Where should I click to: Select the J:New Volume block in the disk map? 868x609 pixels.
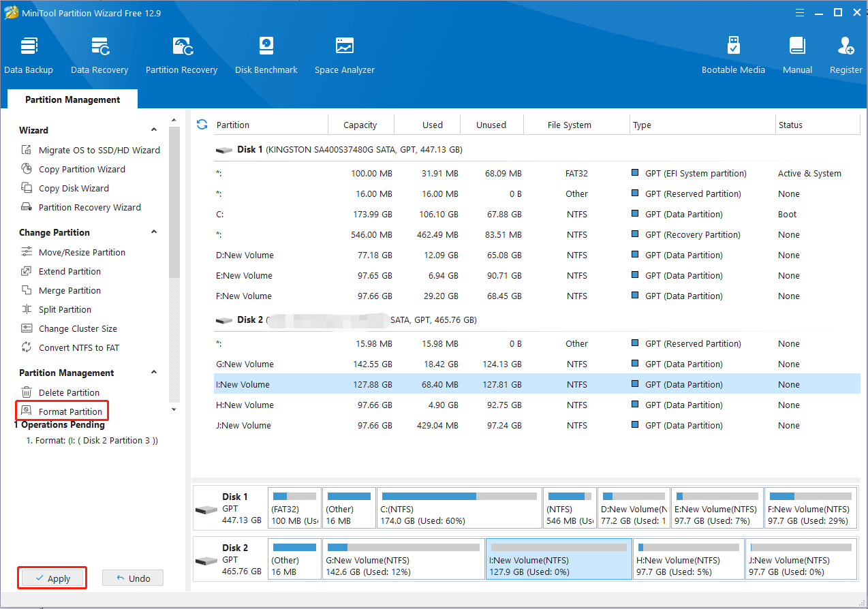[x=801, y=559]
